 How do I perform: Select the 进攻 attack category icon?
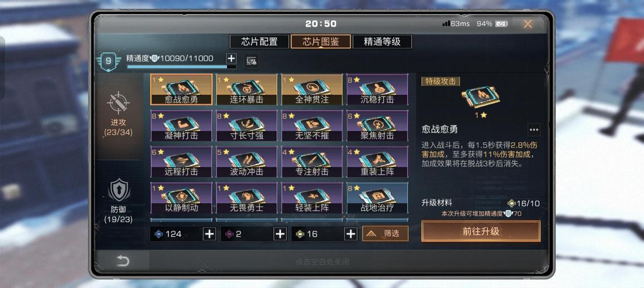118,103
